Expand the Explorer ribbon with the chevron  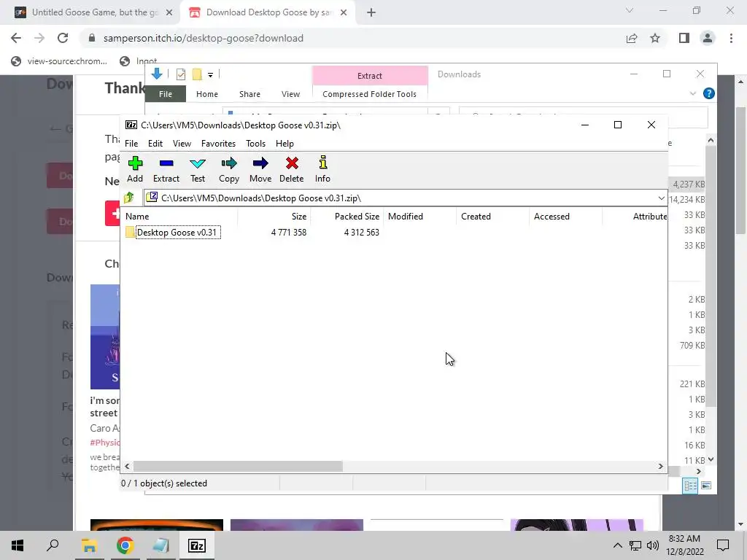click(x=693, y=94)
